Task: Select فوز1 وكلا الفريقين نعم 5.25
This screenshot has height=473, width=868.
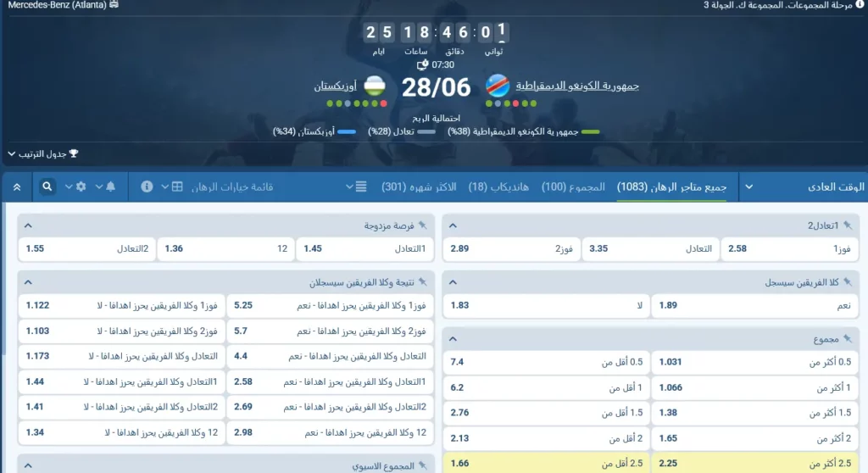Action: 330,305
